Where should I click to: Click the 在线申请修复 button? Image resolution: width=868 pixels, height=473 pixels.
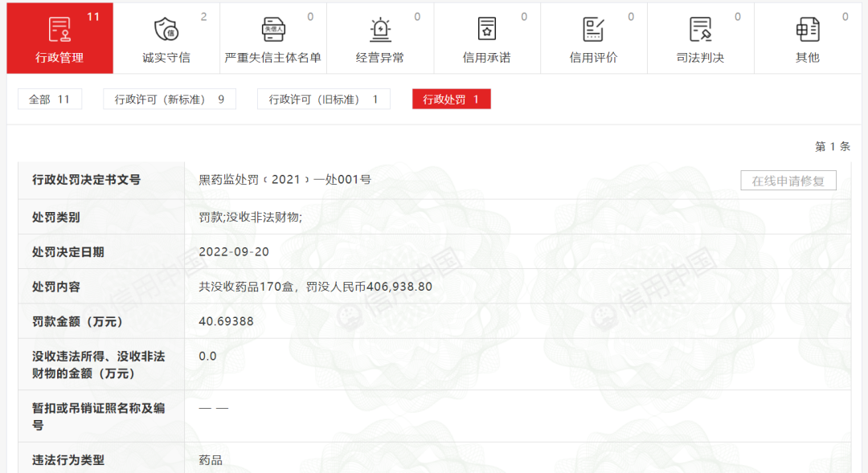[x=788, y=181]
